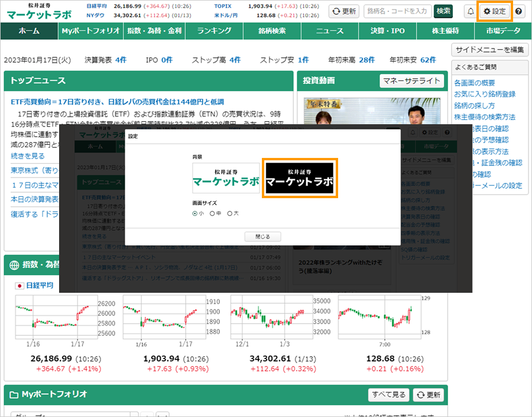The width and height of the screenshot is (532, 417).
Task: Click the investment video thumbnail
Action: 372,111
